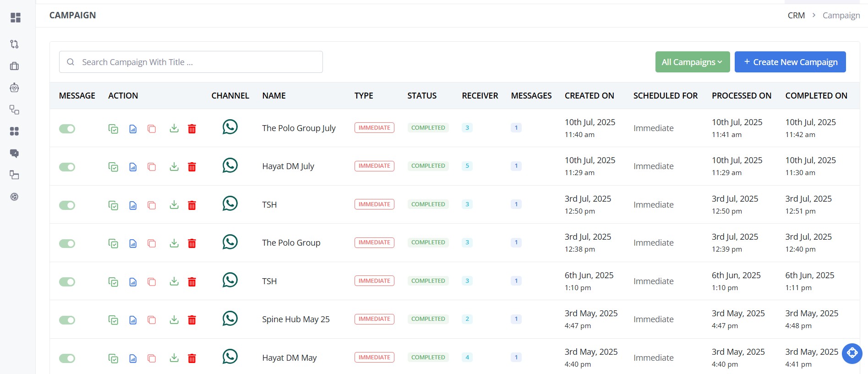Expand the All Campaigns filter dropdown
The height and width of the screenshot is (374, 868).
click(693, 62)
